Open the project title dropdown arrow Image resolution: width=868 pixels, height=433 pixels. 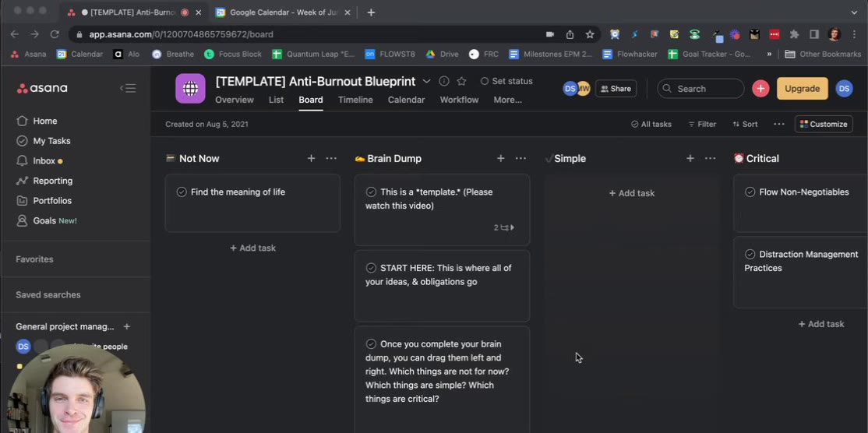pyautogui.click(x=426, y=81)
